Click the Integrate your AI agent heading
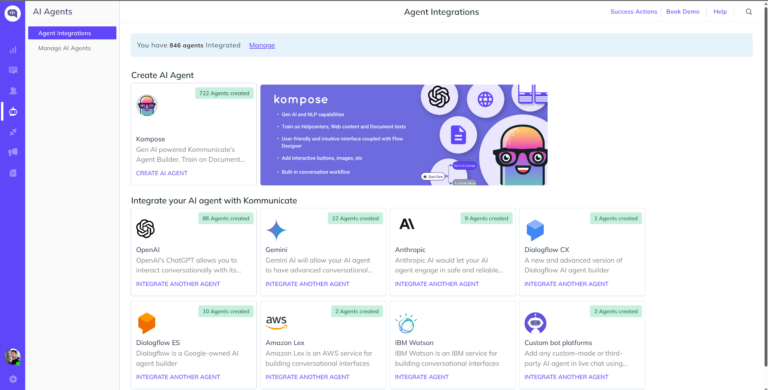768x390 pixels. coord(214,201)
